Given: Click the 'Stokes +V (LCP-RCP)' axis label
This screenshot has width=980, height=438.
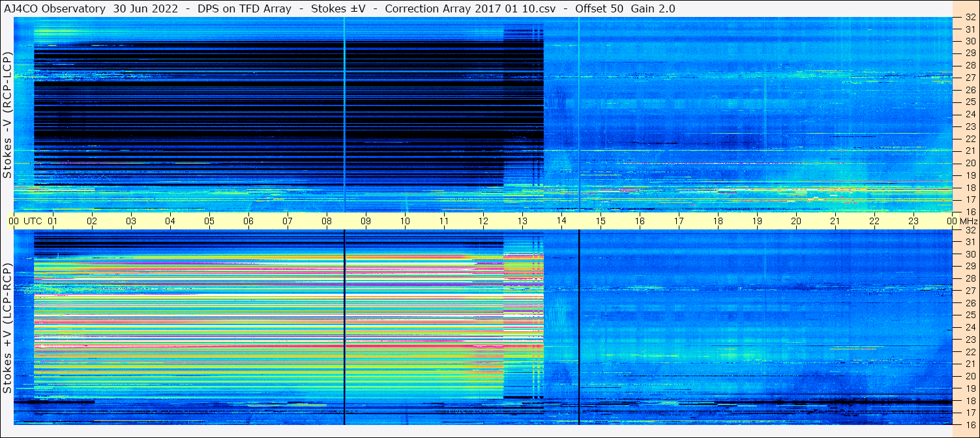Looking at the screenshot, I should pyautogui.click(x=8, y=328).
